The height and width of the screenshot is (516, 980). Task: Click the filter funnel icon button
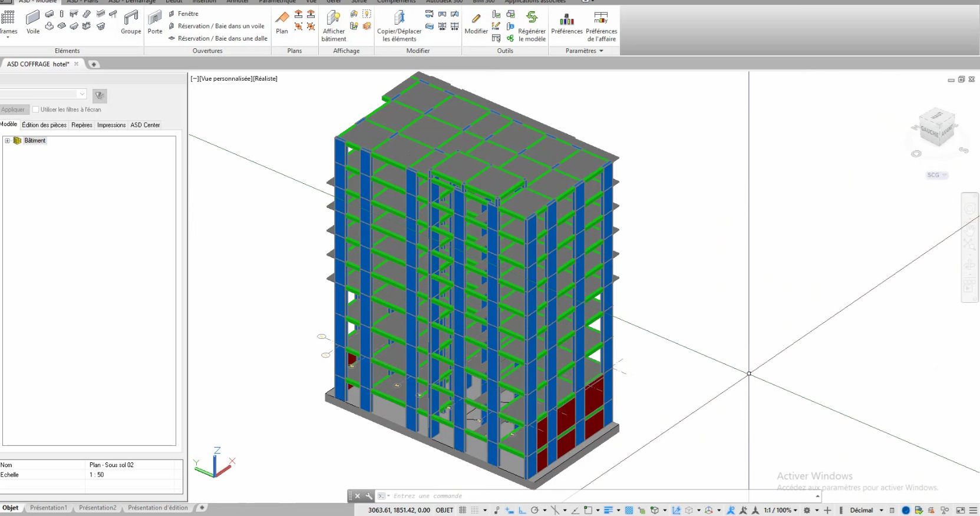(x=100, y=95)
